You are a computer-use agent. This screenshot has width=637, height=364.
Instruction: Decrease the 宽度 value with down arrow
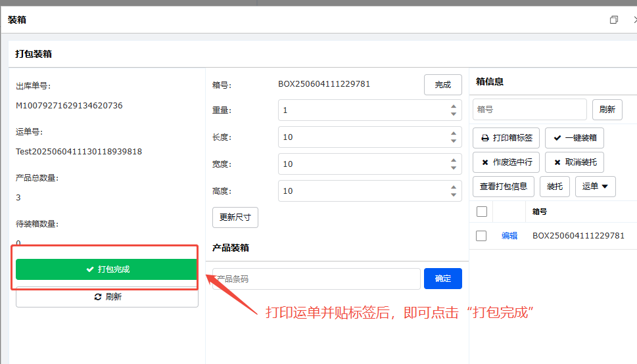(x=454, y=168)
